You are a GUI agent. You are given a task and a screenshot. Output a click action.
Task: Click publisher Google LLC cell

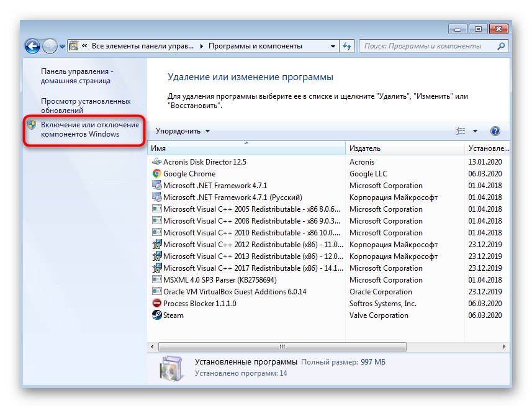click(x=368, y=174)
